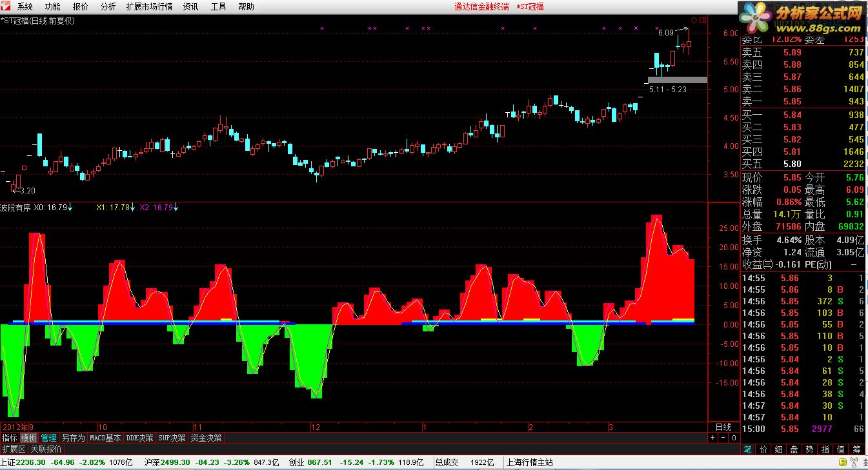Open the 系统 menu
Screen dimensions: 868x470
pyautogui.click(x=25, y=6)
